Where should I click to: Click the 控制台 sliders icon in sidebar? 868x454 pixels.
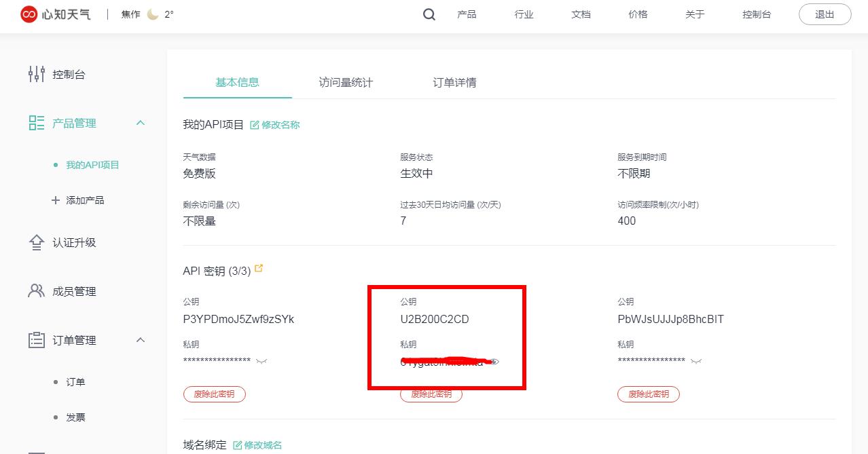click(36, 75)
